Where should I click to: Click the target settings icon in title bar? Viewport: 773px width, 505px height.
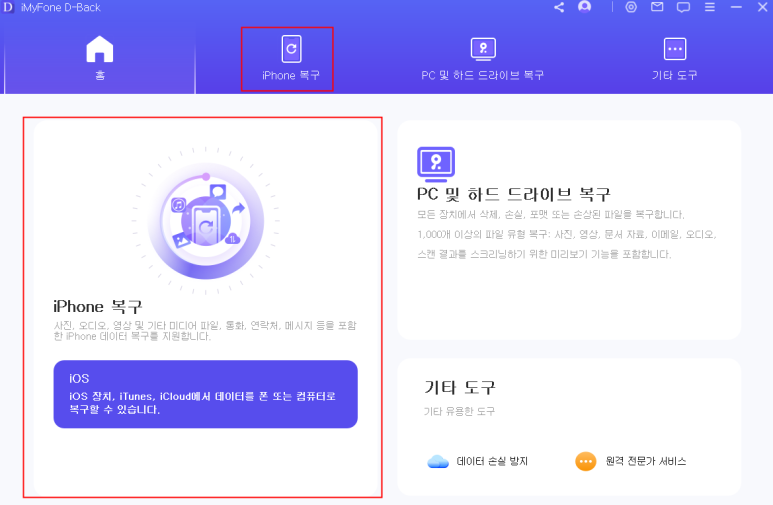[x=631, y=7]
